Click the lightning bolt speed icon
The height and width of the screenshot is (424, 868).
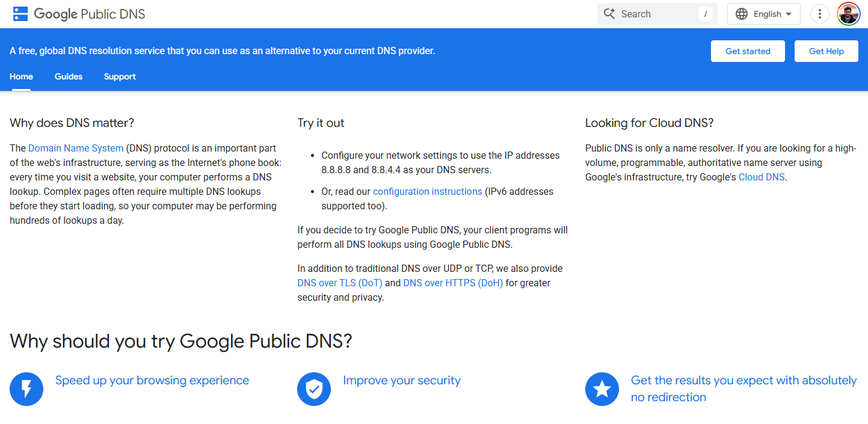[x=26, y=389]
